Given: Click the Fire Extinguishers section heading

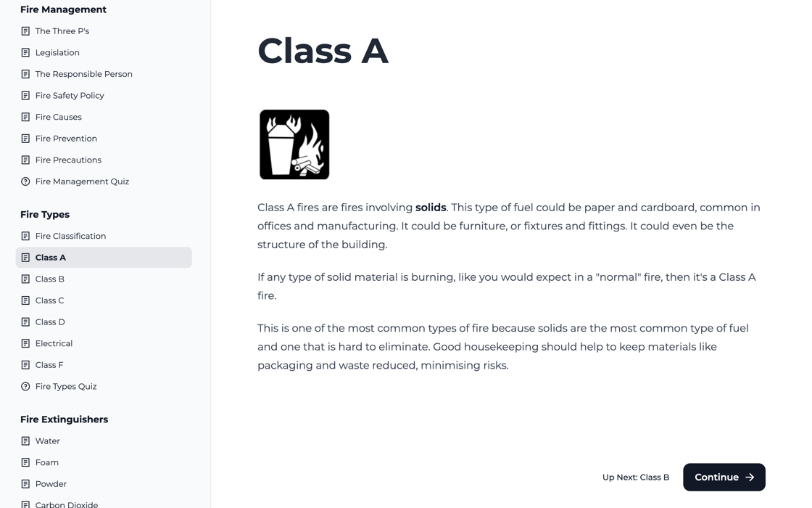Looking at the screenshot, I should 64,419.
